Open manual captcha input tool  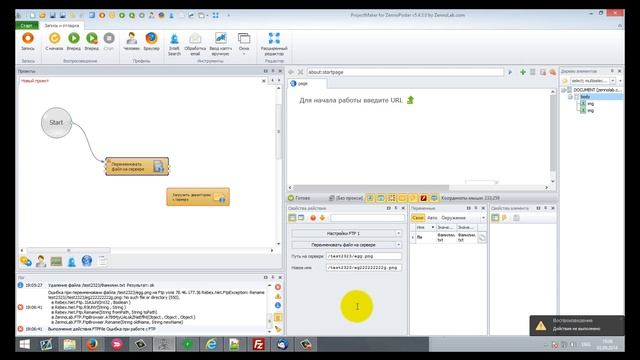pyautogui.click(x=220, y=44)
